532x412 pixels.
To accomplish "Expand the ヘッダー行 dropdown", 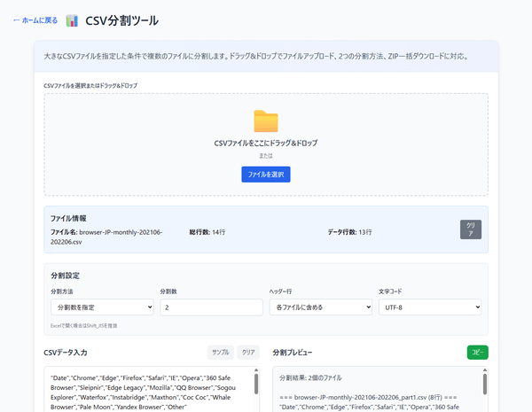I will pos(320,307).
